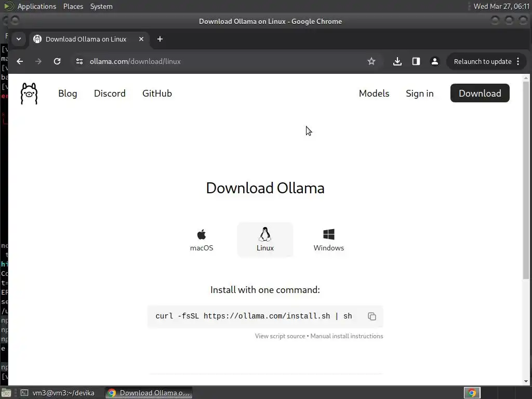This screenshot has width=532, height=399.
Task: Open the Applications menu
Action: (x=37, y=6)
